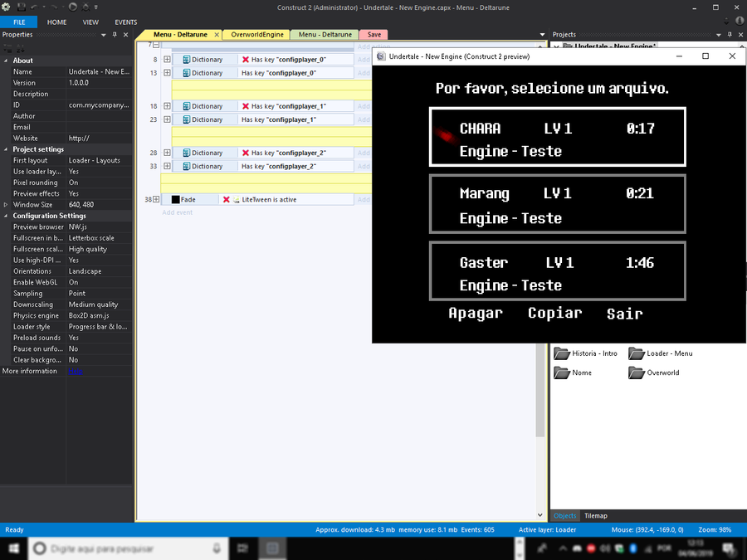Open the pink Save tab

pyautogui.click(x=374, y=34)
